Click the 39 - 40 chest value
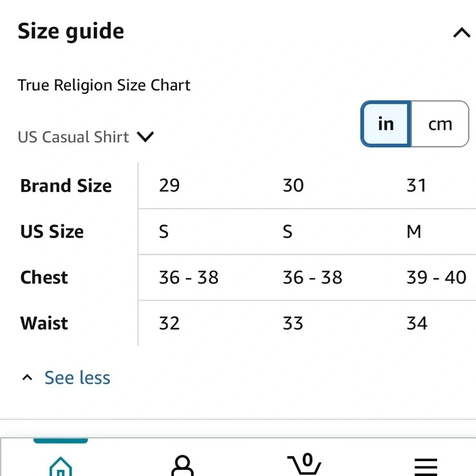This screenshot has height=476, width=476. click(x=436, y=277)
